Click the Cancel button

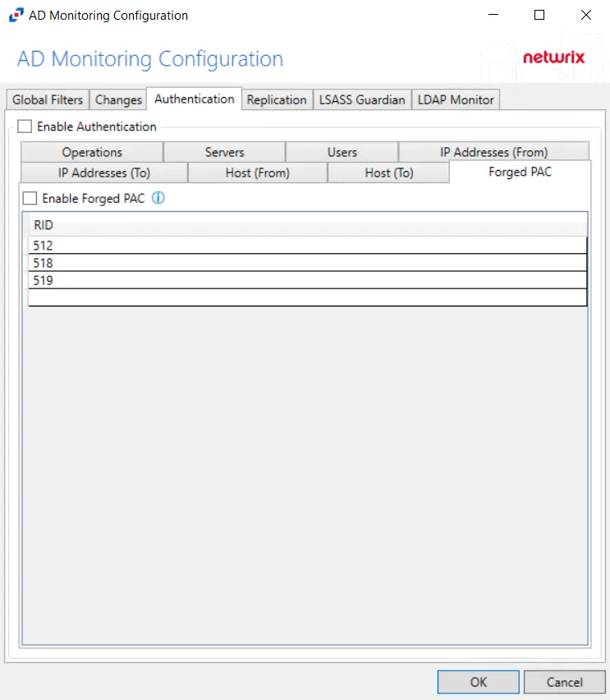click(565, 682)
